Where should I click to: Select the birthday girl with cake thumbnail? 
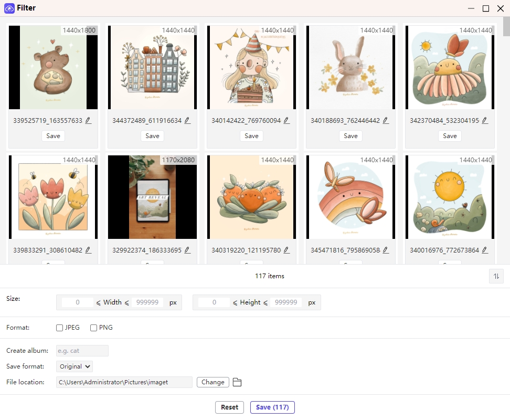(252, 67)
